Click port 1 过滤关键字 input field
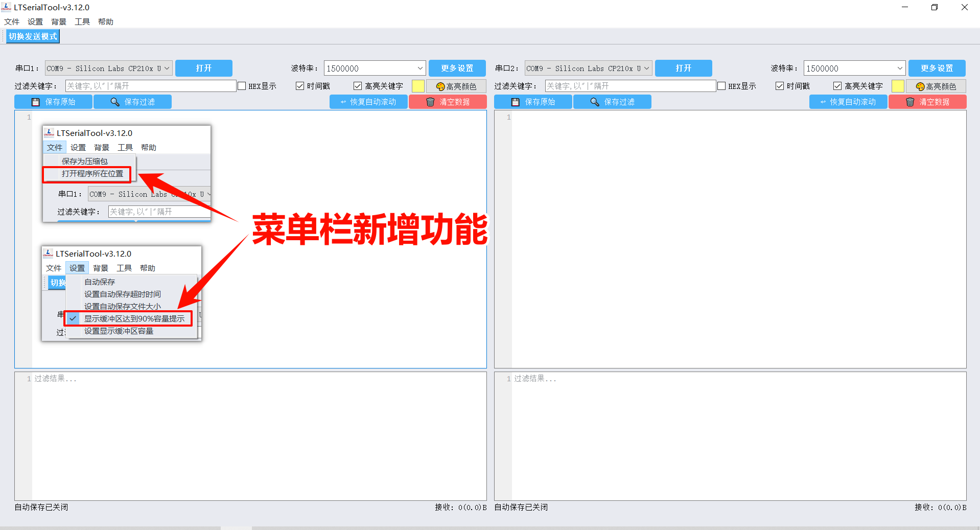 tap(151, 86)
